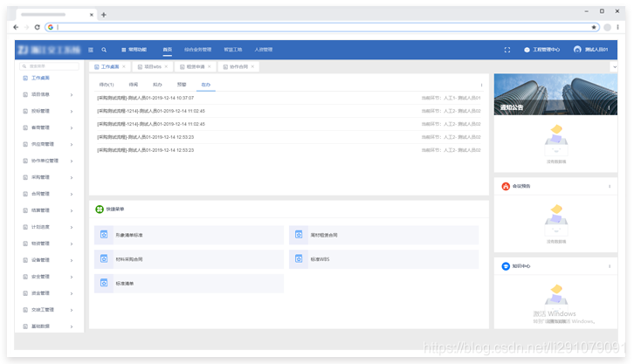634x364 pixels.
Task: Click the 项目信息 sidebar icon
Action: (25, 94)
